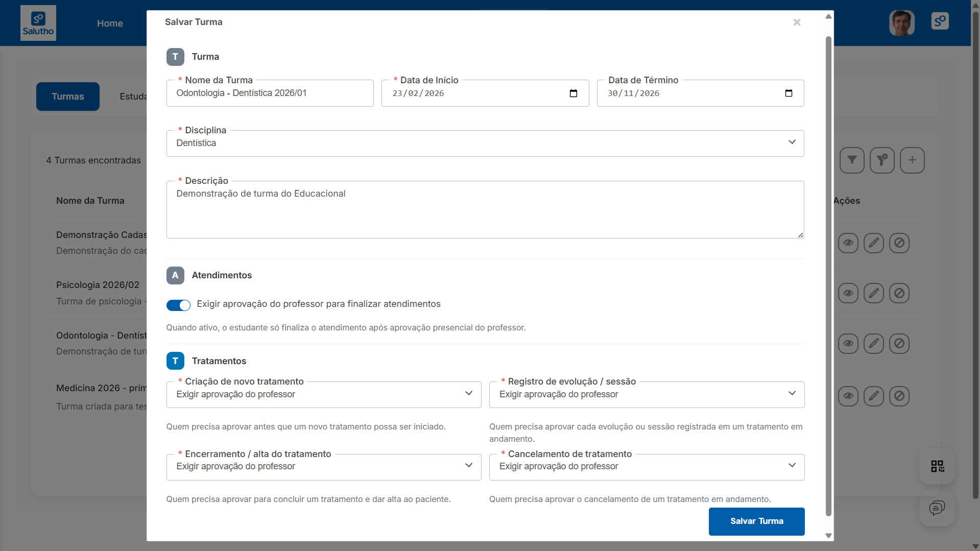Viewport: 980px width, 551px height.
Task: Click the Data de Início date field
Action: [x=485, y=93]
